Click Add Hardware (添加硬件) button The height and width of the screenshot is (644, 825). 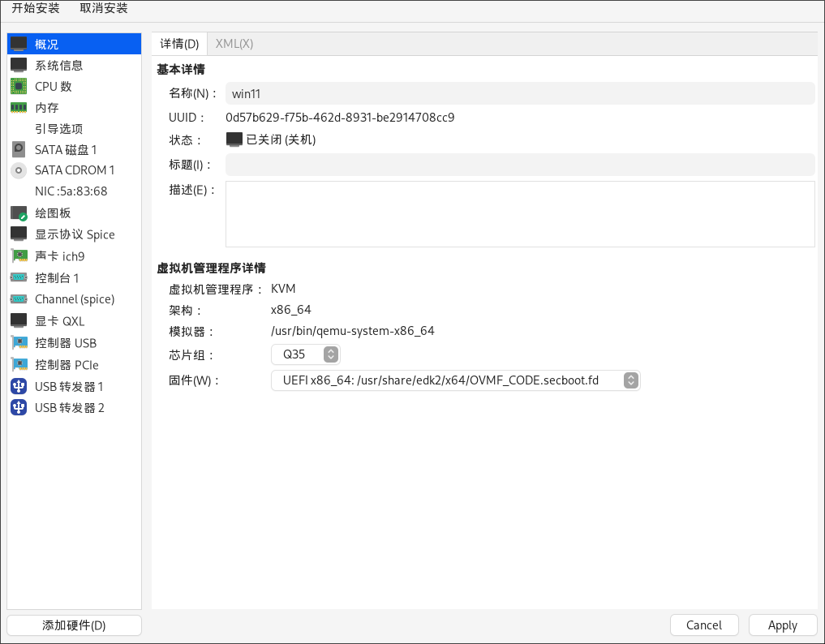point(74,625)
